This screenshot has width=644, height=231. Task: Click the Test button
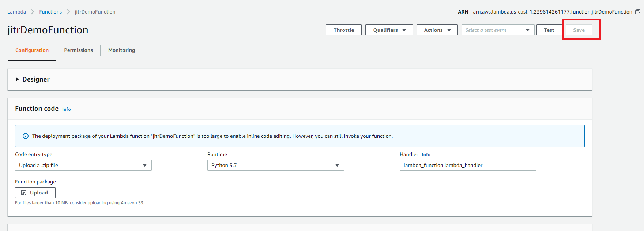tap(549, 30)
